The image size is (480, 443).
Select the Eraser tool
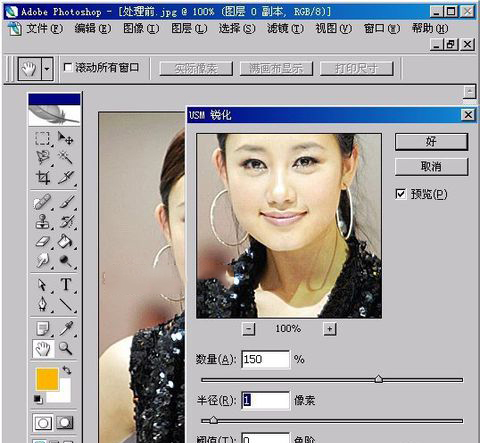point(43,241)
